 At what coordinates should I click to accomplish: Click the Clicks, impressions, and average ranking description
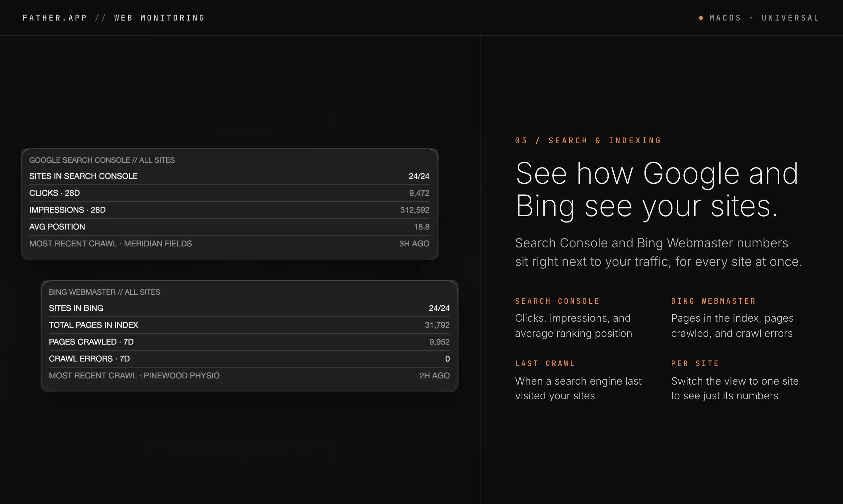[x=574, y=326]
